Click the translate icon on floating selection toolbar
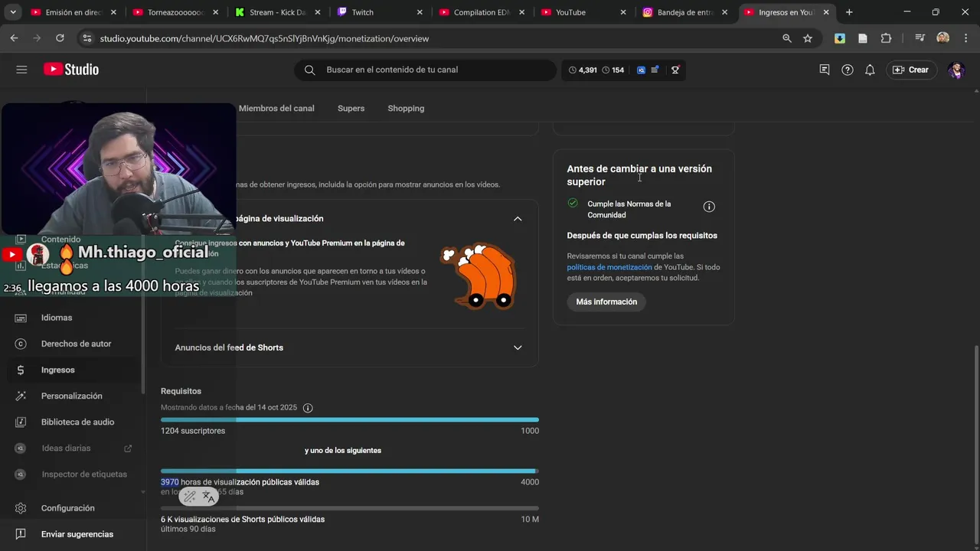Image resolution: width=980 pixels, height=551 pixels. pyautogui.click(x=208, y=497)
